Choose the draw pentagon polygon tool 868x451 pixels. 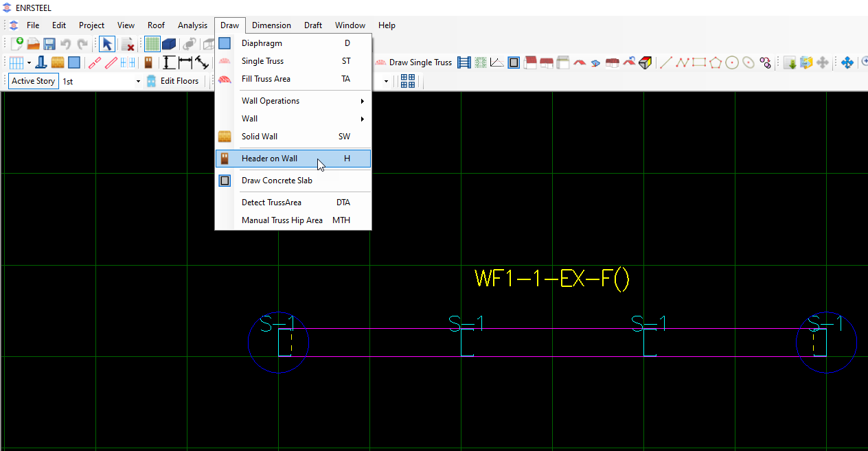click(716, 62)
